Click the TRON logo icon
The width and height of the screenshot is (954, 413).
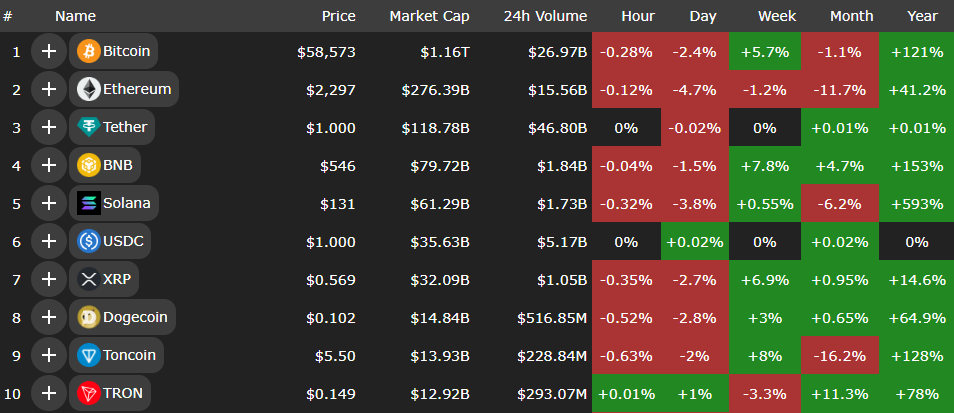pos(88,393)
